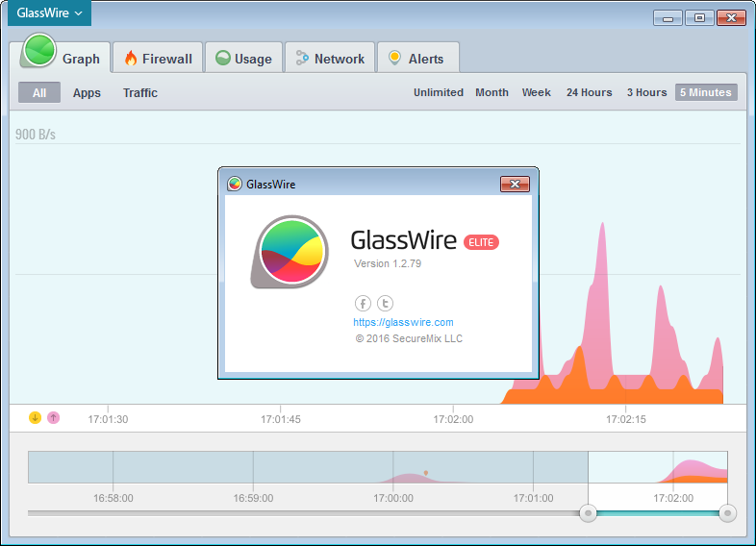
Task: Open the GlassWire dropdown menu
Action: (x=49, y=13)
